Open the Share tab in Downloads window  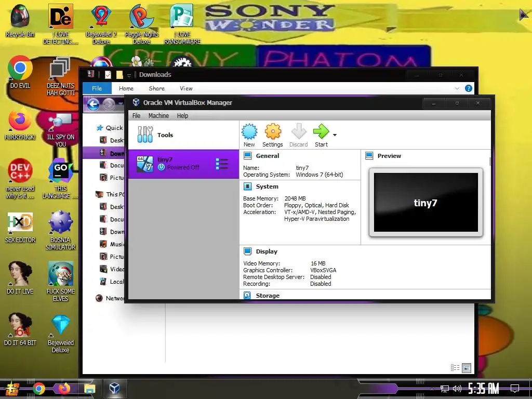pyautogui.click(x=157, y=88)
